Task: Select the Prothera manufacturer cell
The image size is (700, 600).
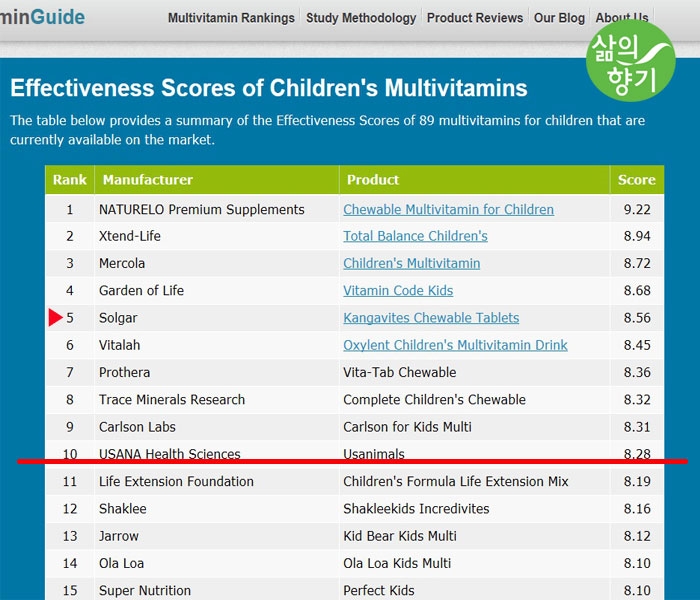Action: coord(217,372)
